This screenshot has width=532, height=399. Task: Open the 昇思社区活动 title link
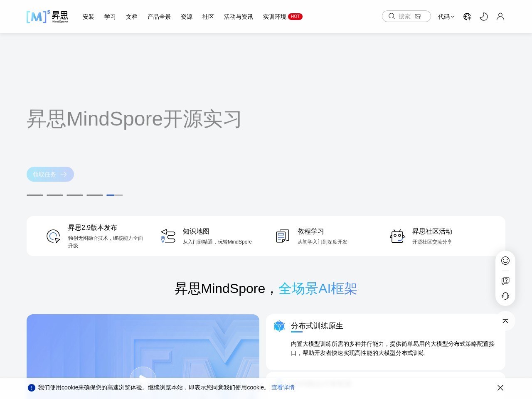[x=432, y=231]
